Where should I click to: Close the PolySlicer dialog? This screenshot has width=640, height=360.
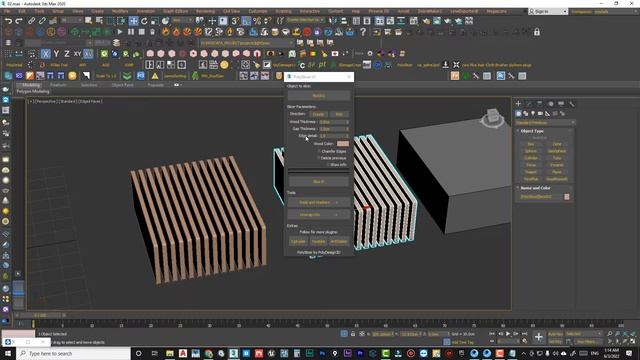click(x=349, y=77)
